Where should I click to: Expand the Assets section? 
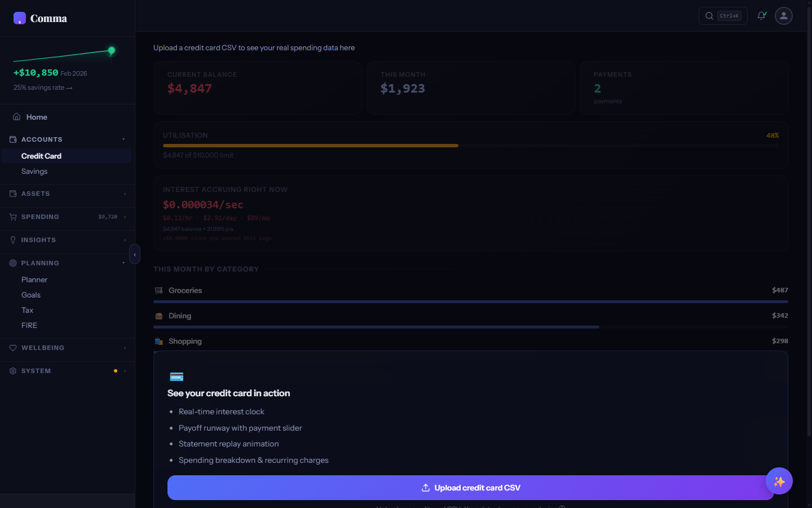tap(125, 194)
